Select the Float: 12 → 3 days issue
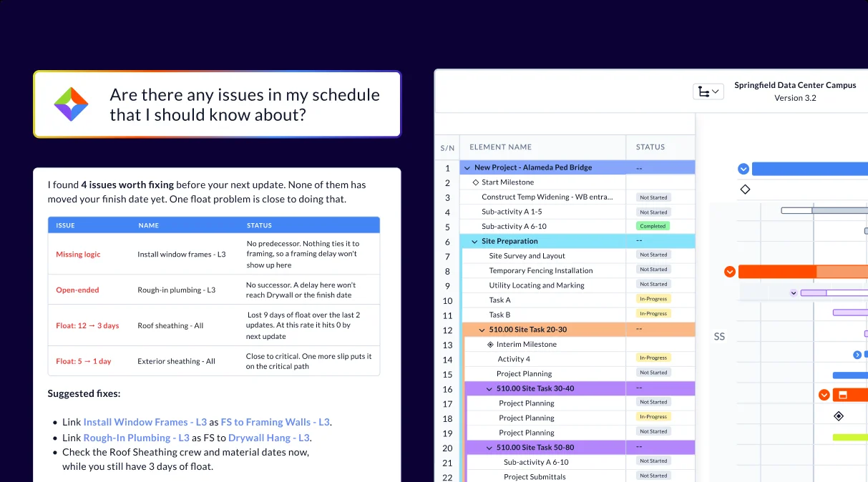The width and height of the screenshot is (868, 482). click(x=87, y=326)
